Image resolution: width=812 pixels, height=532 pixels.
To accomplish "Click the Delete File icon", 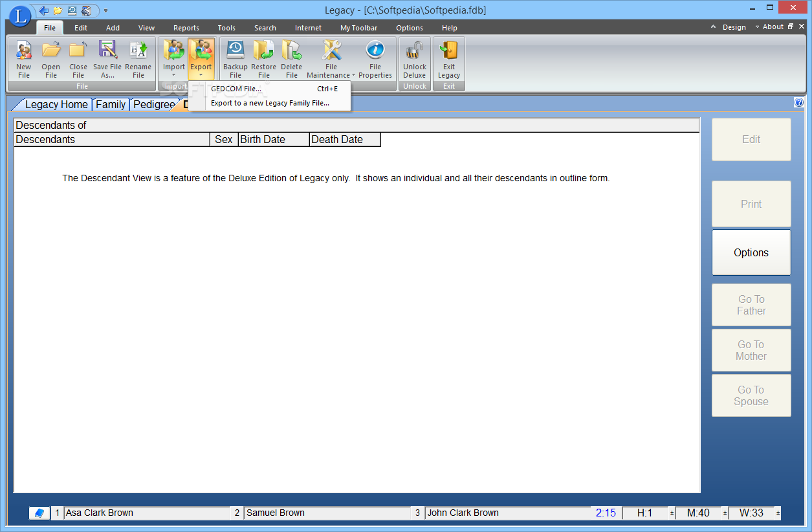I will [x=291, y=50].
